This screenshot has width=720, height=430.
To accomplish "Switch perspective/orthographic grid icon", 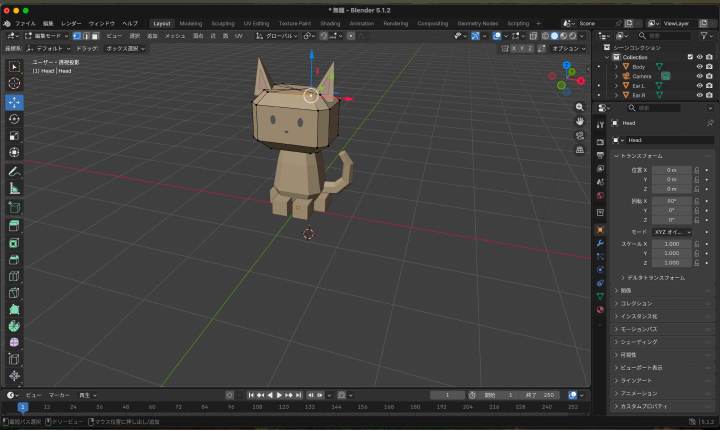I will (580, 150).
